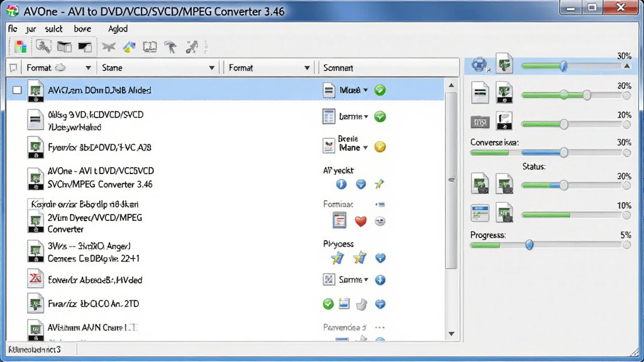
Task: Click the colorful grid icon in toolbar
Action: [x=20, y=47]
